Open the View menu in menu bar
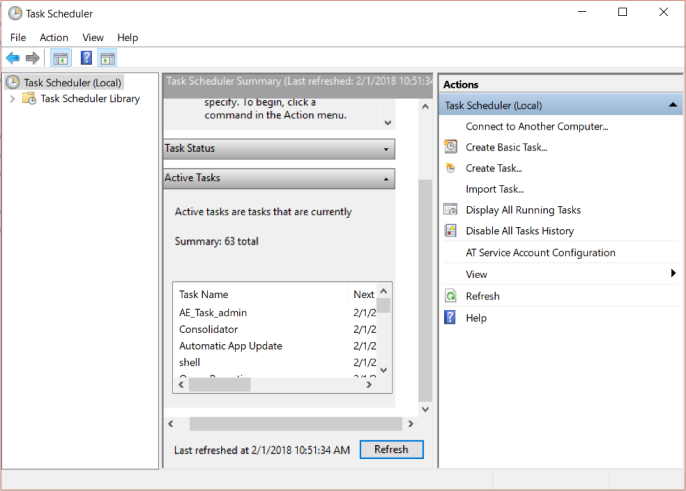Screen dimensions: 686x491 click(x=93, y=38)
